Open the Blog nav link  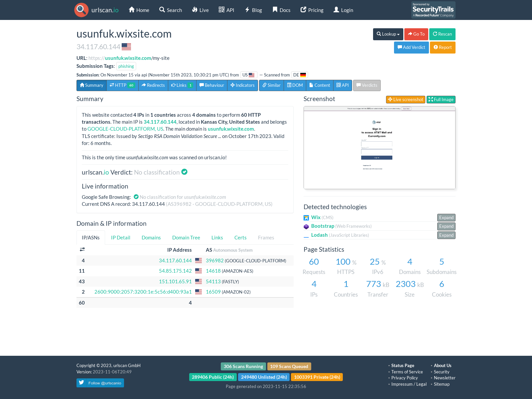[x=253, y=10]
